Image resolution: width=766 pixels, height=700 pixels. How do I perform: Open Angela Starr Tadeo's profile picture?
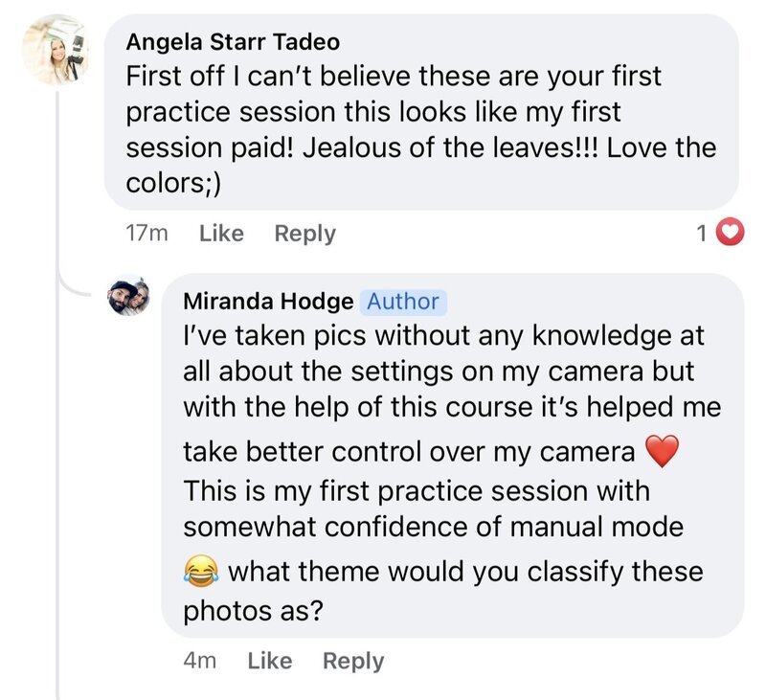point(56,49)
